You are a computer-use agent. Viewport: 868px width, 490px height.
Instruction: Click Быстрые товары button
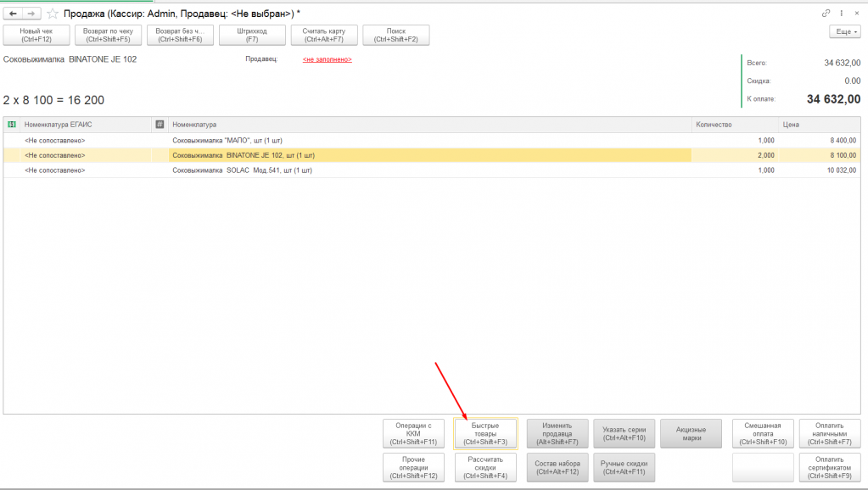click(x=485, y=433)
